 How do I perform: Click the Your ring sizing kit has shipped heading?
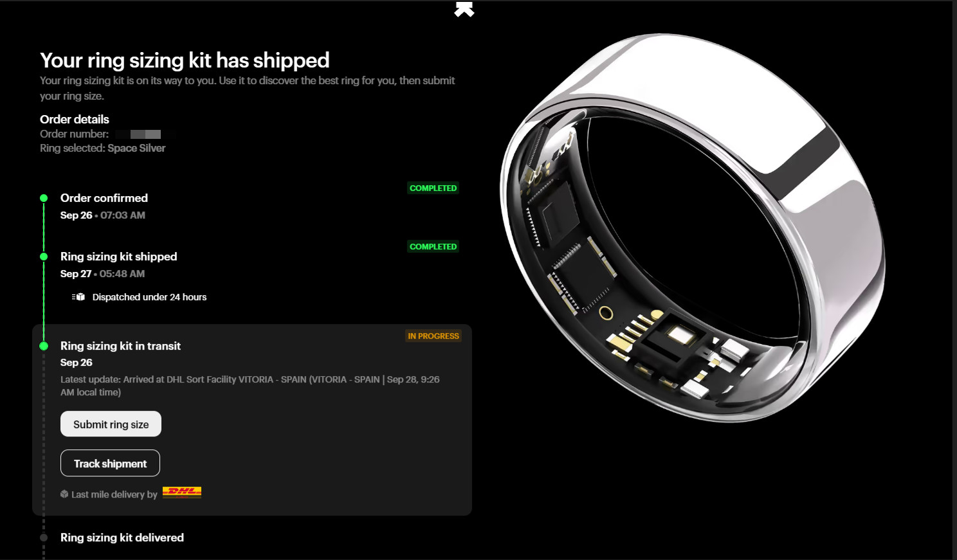(185, 60)
